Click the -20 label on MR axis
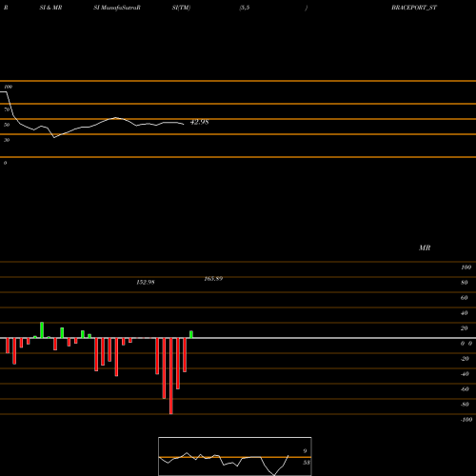Viewport: 476px width, 476px height. pos(465,359)
